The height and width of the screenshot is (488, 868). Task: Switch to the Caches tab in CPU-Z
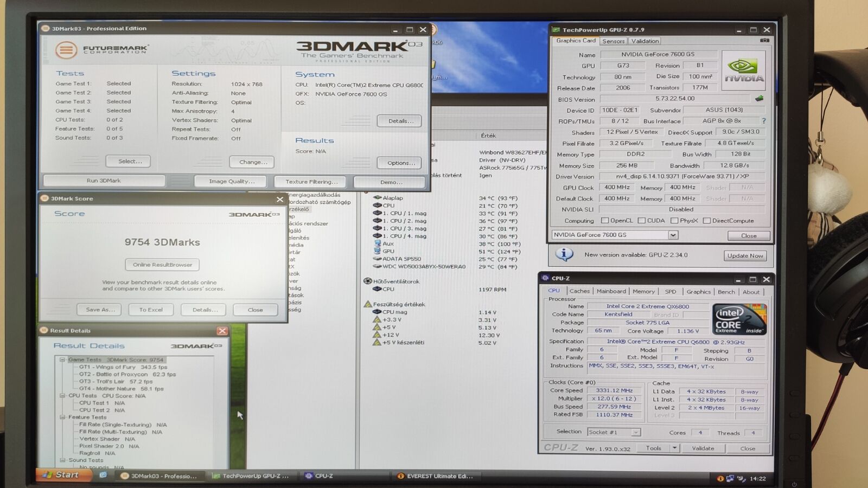coord(579,291)
